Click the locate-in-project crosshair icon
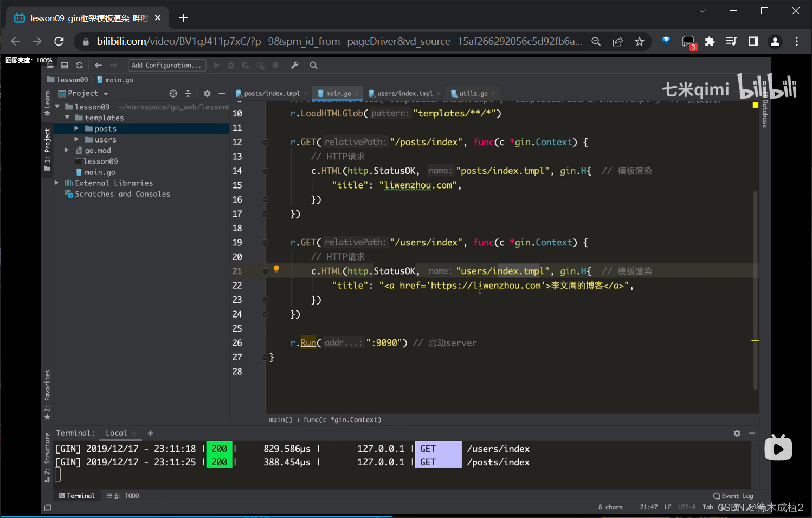The image size is (812, 518). click(173, 94)
